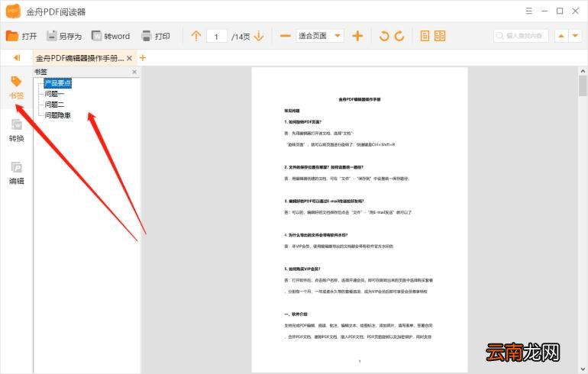Screen dimensions: 588x374
Task: Click scrollbar down arrow
Action: [583, 369]
